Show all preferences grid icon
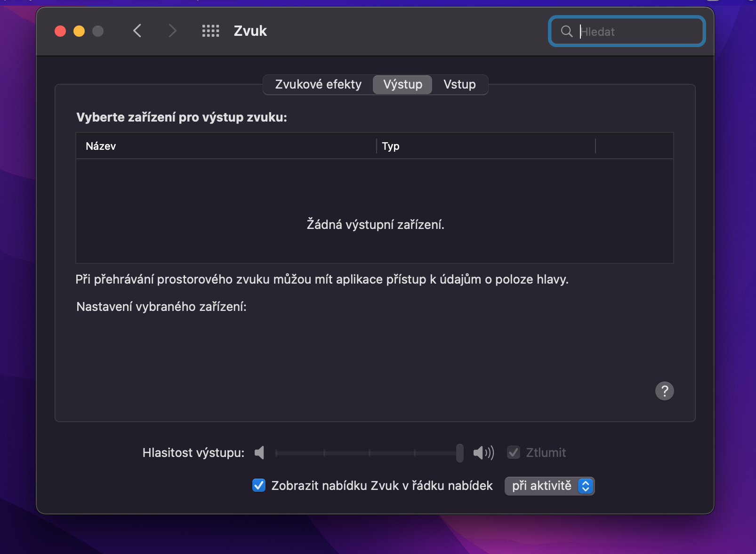This screenshot has width=756, height=554. tap(210, 31)
